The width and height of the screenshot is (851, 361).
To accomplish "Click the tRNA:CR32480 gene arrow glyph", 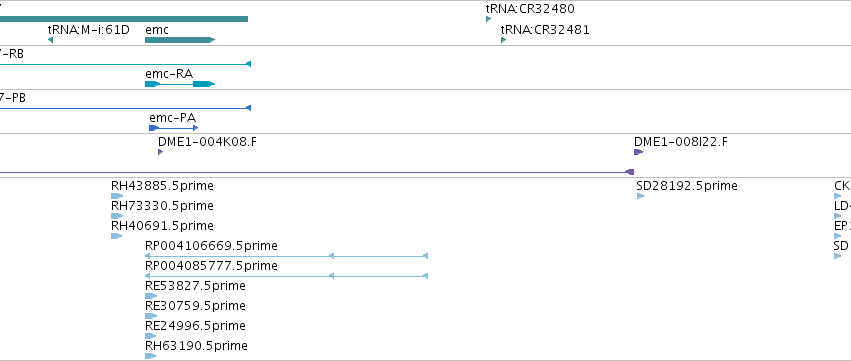I will [488, 19].
